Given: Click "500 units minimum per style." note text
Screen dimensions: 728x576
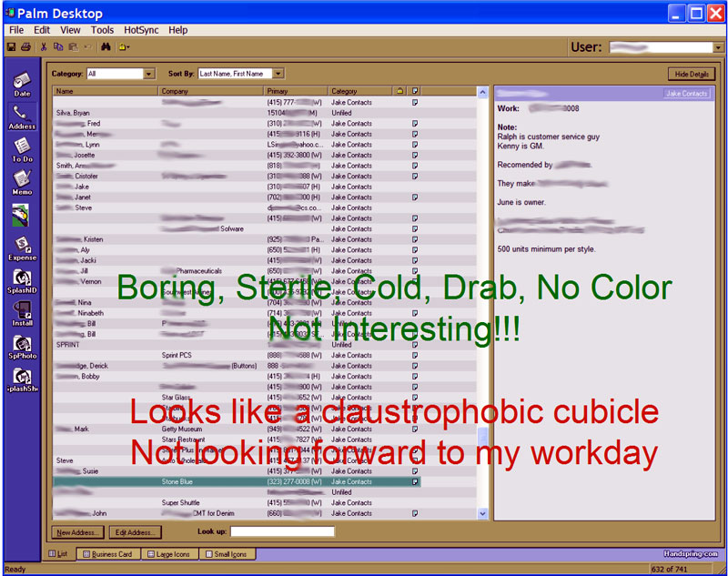Looking at the screenshot, I should [546, 249].
